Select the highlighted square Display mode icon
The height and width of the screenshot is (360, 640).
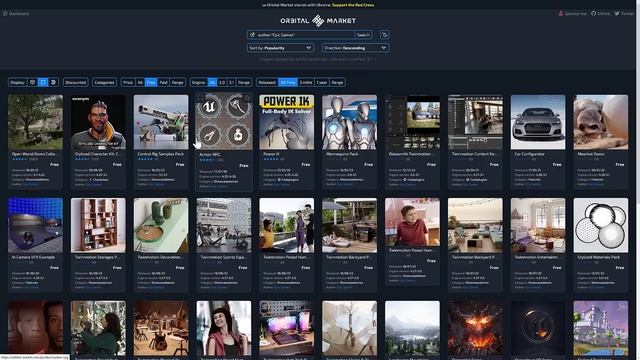43,82
